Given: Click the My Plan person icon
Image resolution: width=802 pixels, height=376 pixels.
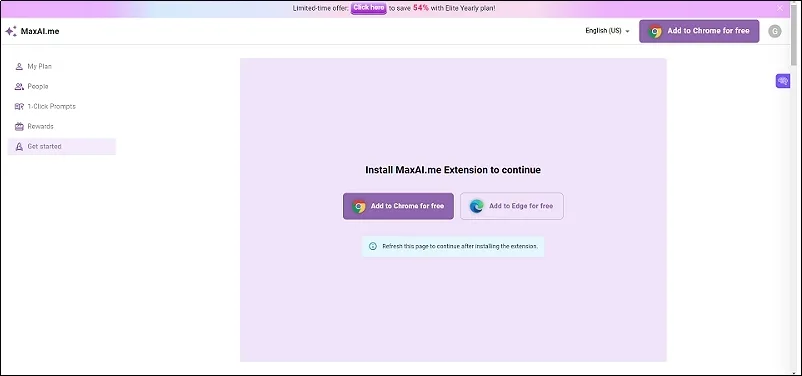Looking at the screenshot, I should coord(19,67).
